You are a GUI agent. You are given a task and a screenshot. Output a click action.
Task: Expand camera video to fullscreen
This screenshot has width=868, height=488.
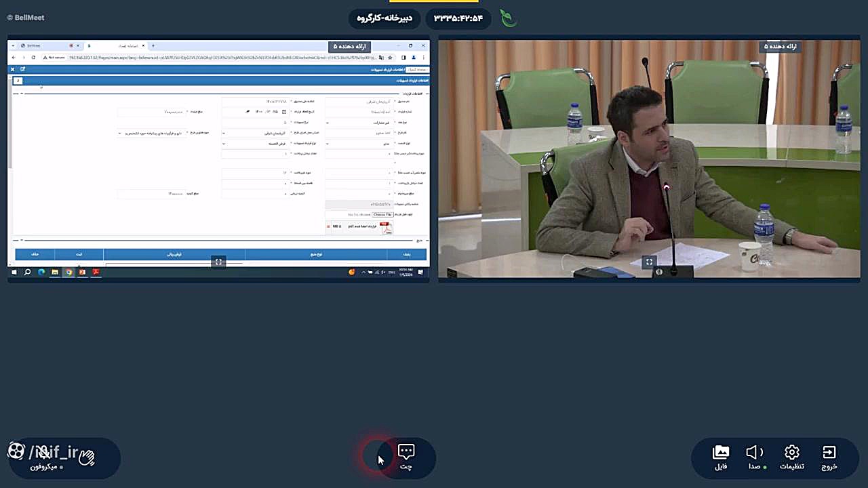(649, 262)
